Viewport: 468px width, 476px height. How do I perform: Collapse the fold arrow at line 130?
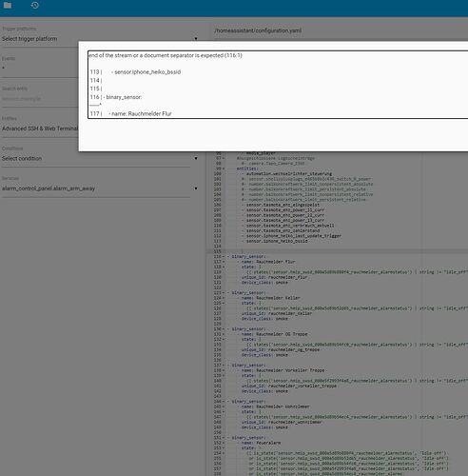(x=224, y=329)
